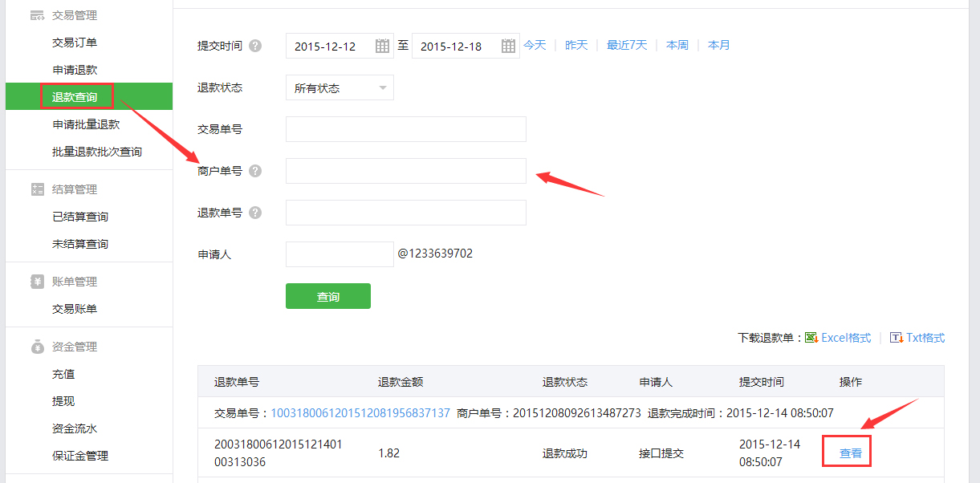Select 交易订单 in the sidebar
Image resolution: width=980 pixels, height=483 pixels.
pos(75,43)
